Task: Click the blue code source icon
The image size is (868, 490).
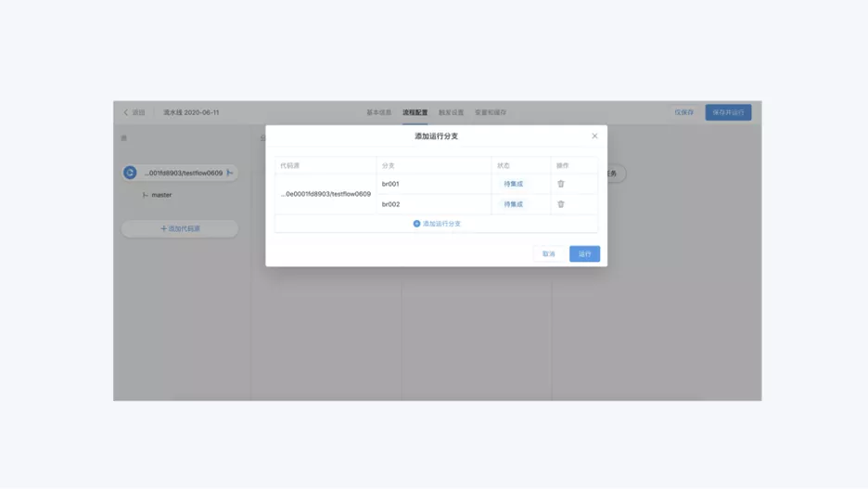Action: [x=130, y=173]
